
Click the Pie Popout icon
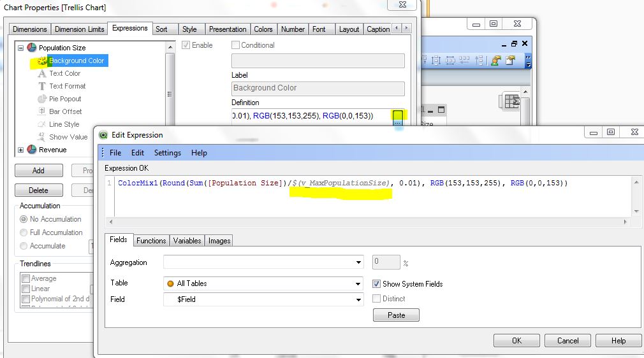[x=42, y=99]
